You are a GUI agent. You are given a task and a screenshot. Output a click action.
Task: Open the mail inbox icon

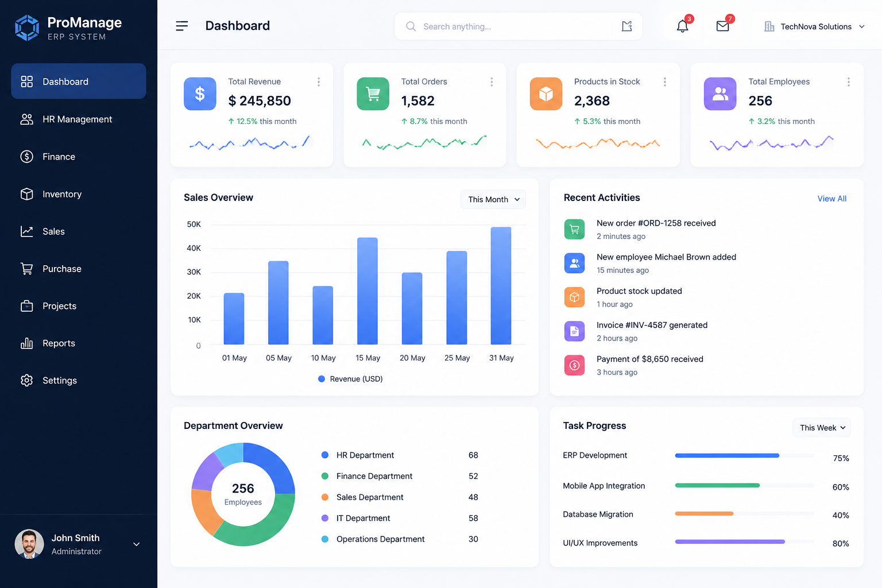(722, 26)
